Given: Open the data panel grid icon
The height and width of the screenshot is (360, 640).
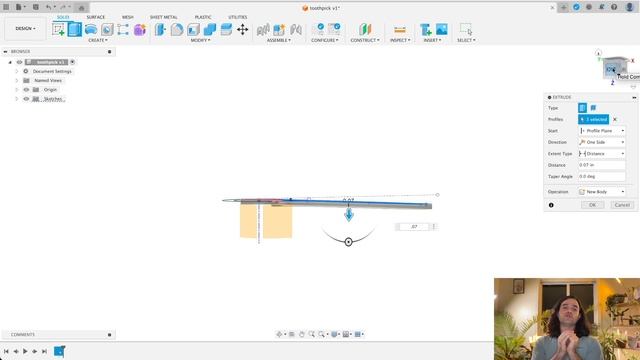Looking at the screenshot, I should coord(6,7).
